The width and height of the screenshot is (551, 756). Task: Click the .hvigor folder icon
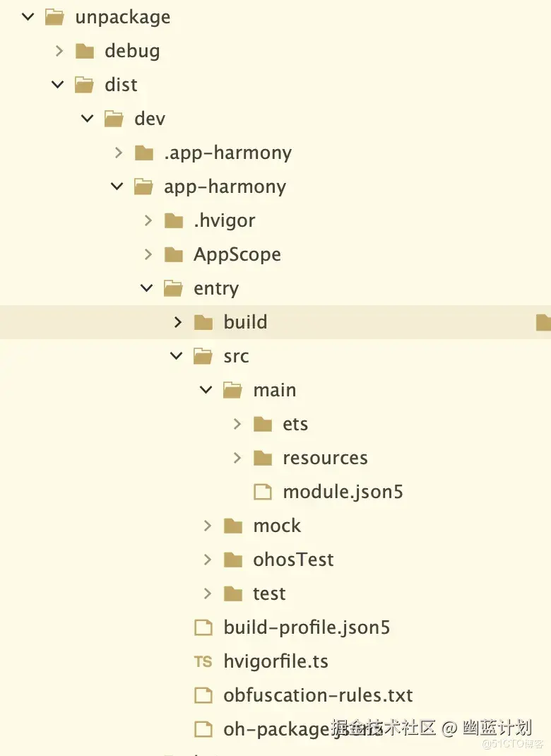coord(174,220)
